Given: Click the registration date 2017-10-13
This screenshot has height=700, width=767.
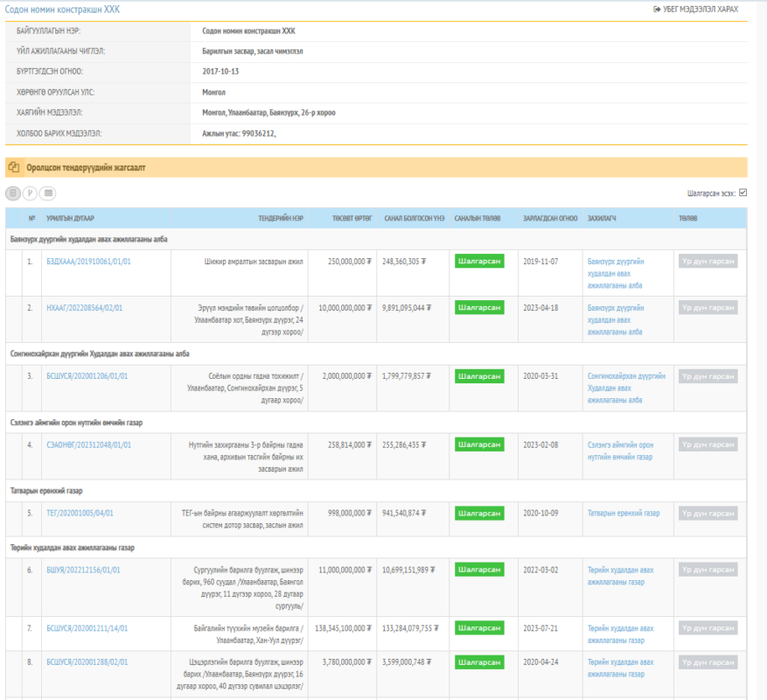Looking at the screenshot, I should click(220, 72).
